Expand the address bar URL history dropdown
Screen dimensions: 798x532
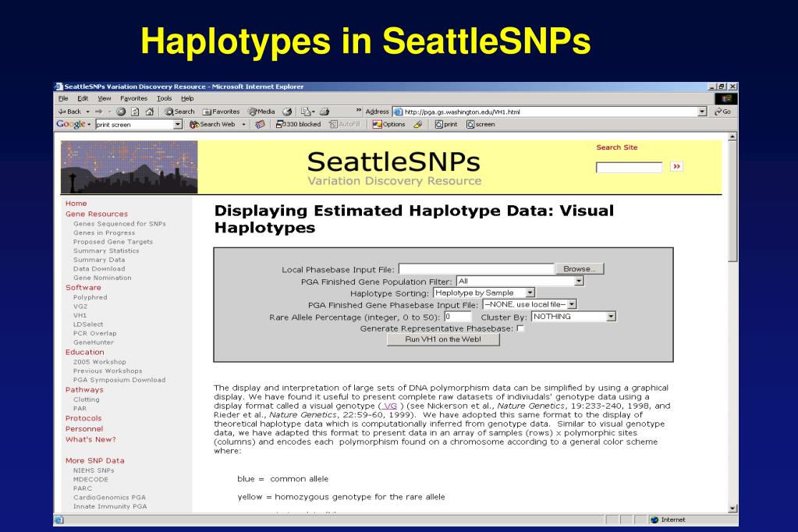click(x=702, y=112)
